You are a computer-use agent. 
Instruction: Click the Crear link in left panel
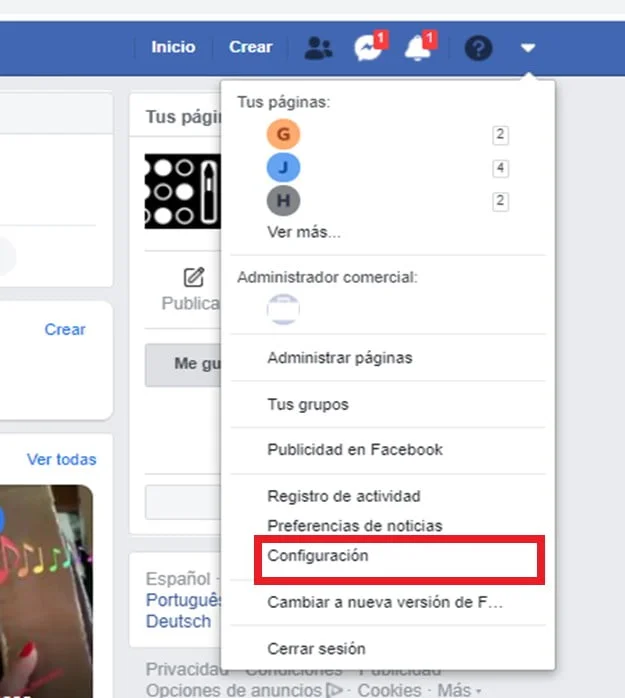tap(65, 329)
